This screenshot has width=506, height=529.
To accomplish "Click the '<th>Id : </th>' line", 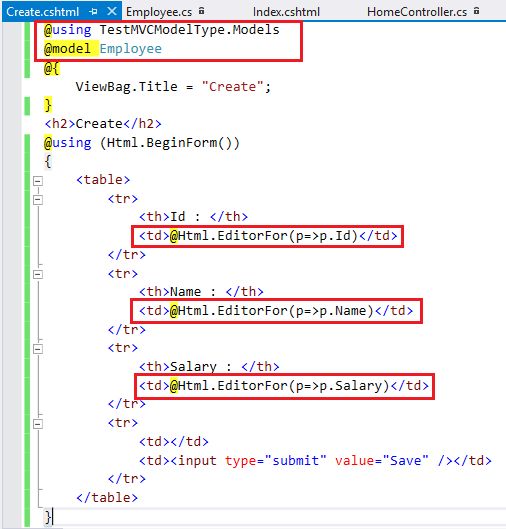I will click(193, 217).
